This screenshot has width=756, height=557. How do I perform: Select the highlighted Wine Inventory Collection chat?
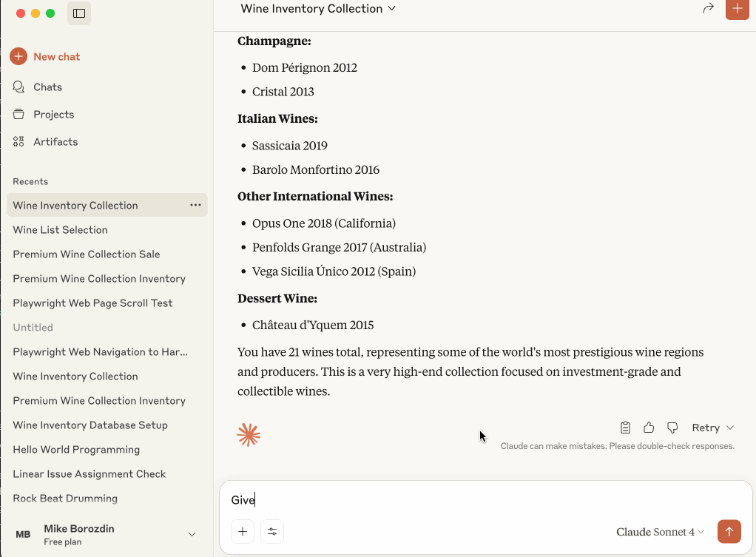107,205
